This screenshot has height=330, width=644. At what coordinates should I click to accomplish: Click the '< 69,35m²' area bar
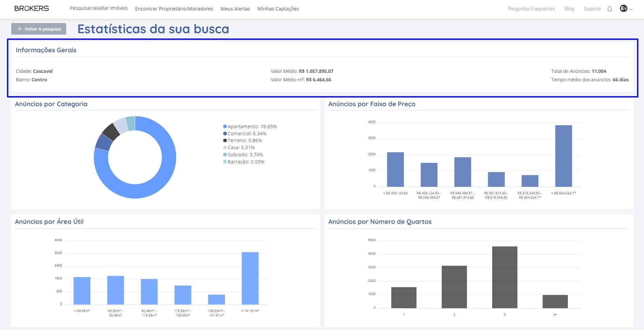(82, 291)
